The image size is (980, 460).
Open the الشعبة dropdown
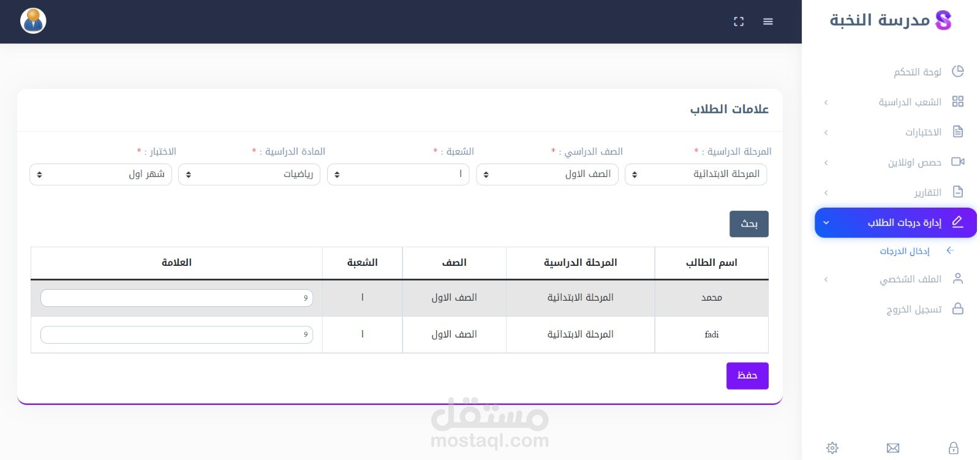(398, 174)
